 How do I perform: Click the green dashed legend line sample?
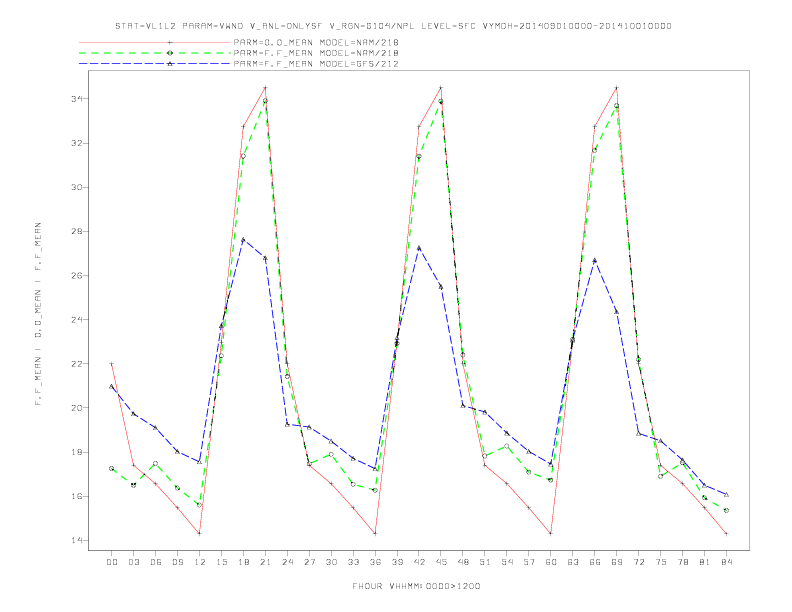(155, 53)
